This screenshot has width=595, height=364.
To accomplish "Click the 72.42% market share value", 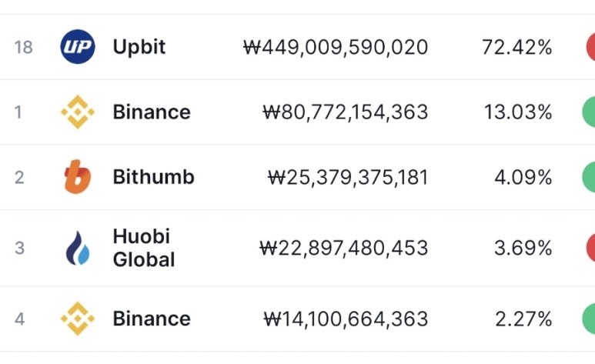I will coord(516,48).
